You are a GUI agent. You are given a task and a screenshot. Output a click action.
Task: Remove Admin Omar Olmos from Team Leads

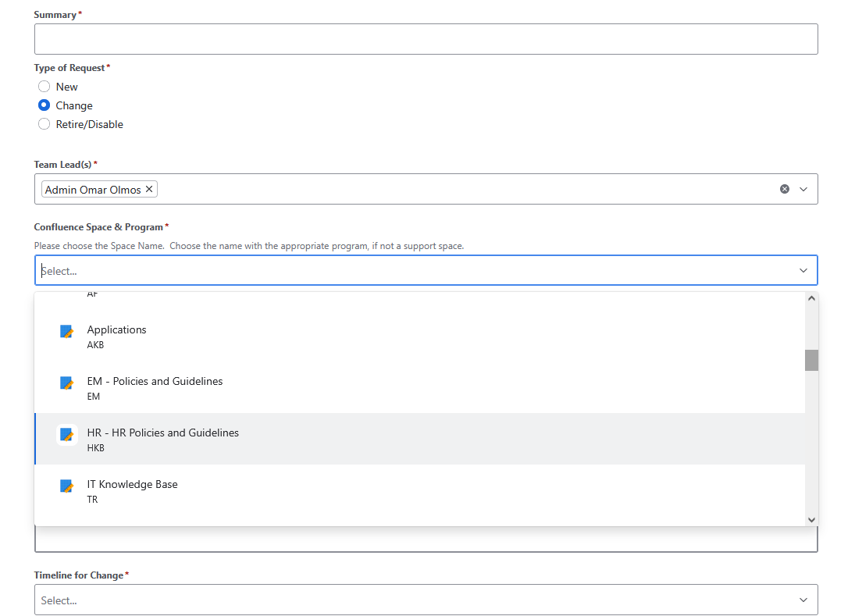pyautogui.click(x=149, y=189)
